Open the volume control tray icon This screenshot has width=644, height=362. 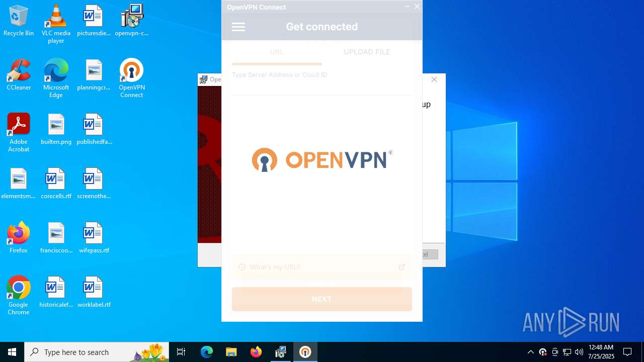(579, 352)
